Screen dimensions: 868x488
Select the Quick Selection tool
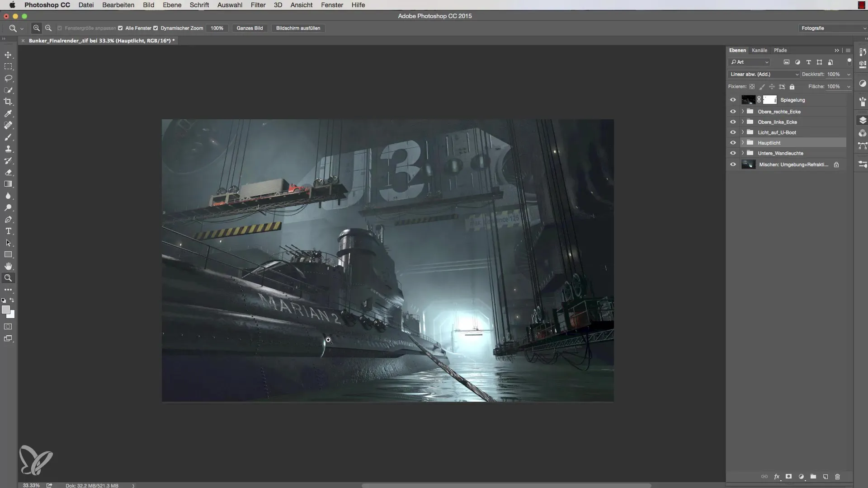point(8,90)
